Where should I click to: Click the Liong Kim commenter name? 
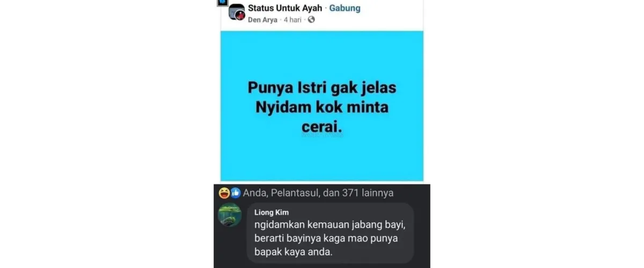pos(272,212)
